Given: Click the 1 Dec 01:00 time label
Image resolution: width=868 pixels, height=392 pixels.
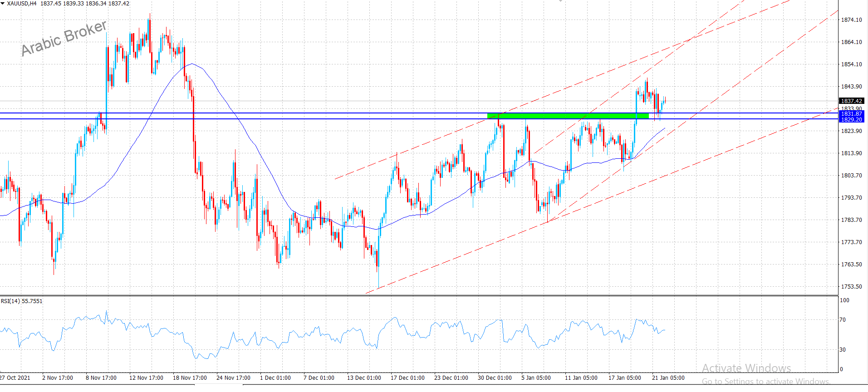Looking at the screenshot, I should (x=275, y=378).
